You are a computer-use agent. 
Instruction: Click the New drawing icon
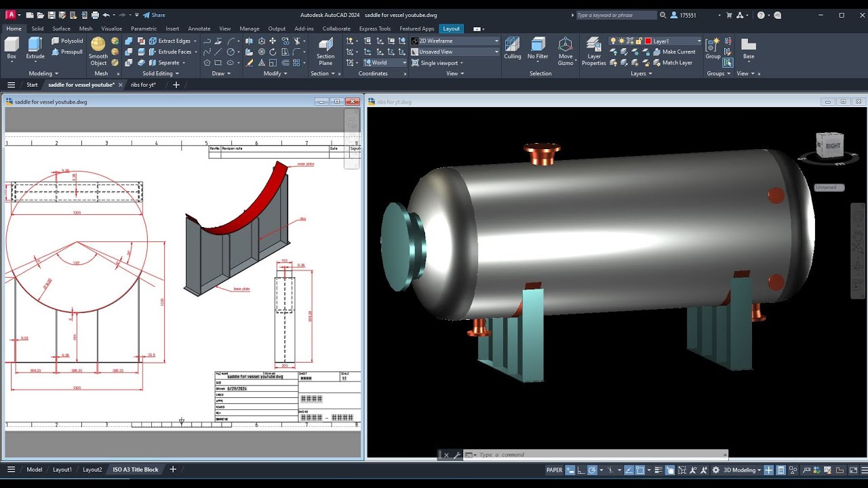[x=30, y=15]
